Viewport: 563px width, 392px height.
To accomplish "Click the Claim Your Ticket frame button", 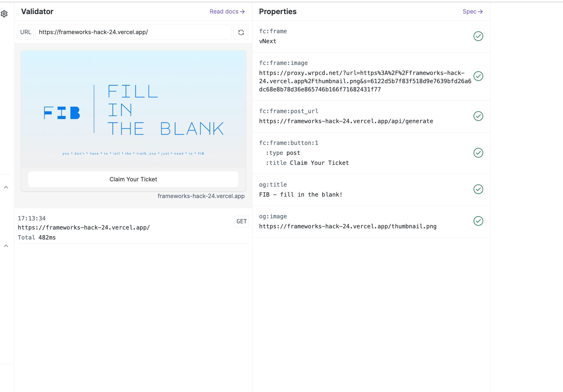I will coord(133,179).
